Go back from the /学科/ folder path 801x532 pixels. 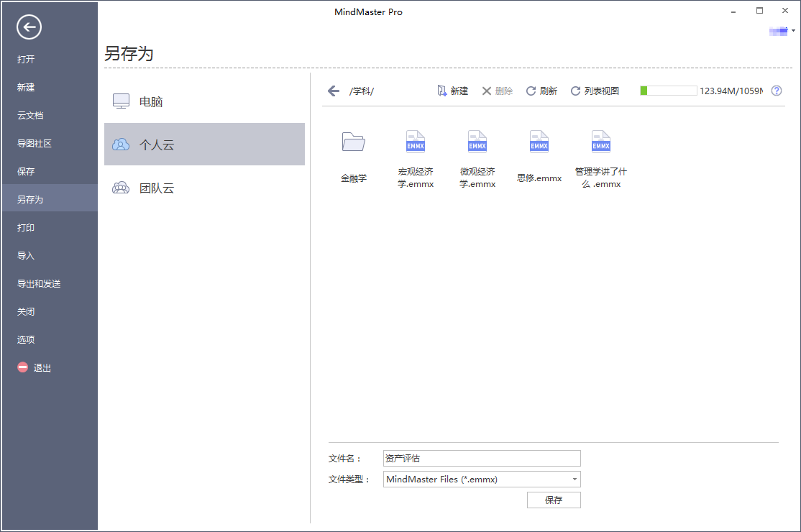(334, 91)
